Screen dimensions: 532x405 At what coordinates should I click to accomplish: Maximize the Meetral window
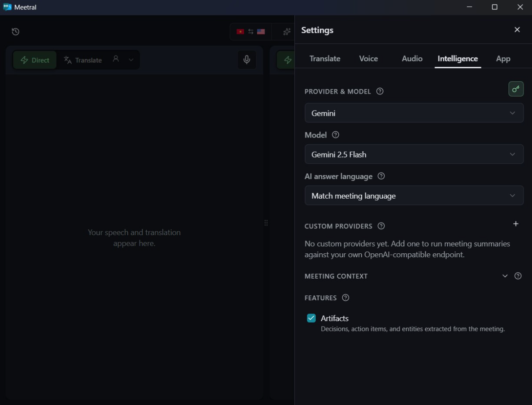[x=494, y=7]
